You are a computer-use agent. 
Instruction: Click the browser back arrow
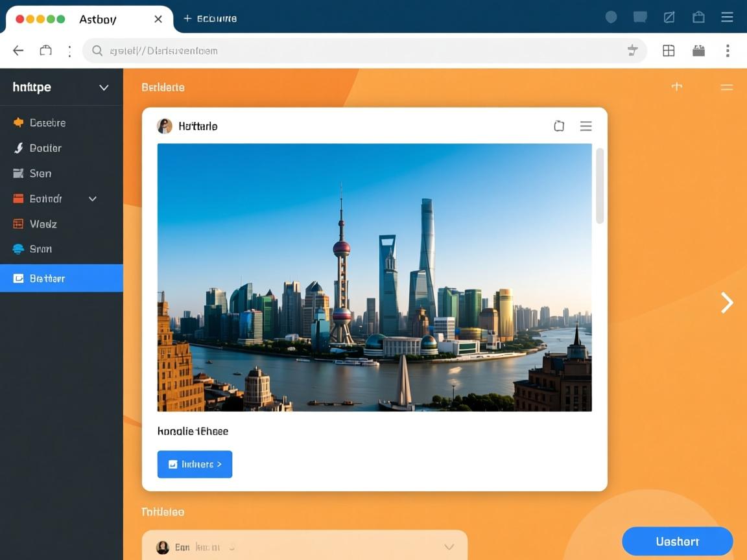click(x=18, y=51)
